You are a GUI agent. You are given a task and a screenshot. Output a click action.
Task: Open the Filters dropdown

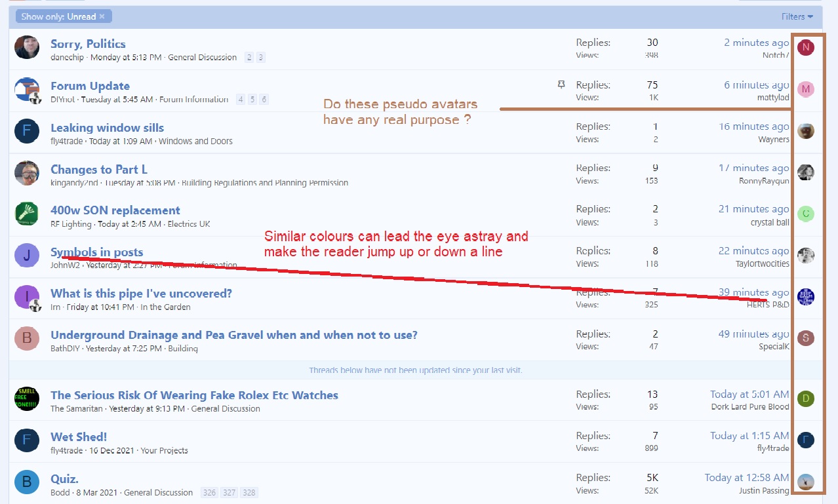coord(797,16)
